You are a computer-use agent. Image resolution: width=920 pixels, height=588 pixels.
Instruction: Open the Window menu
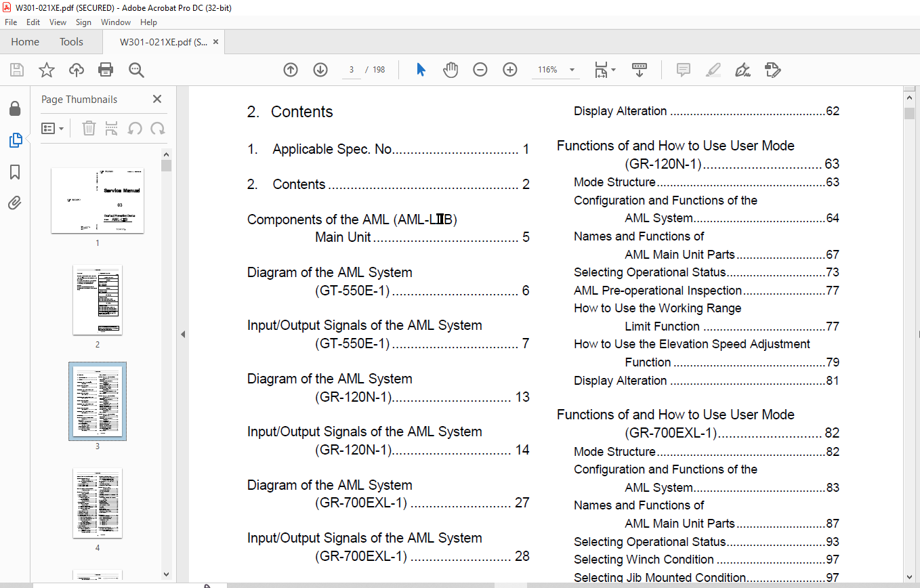[x=116, y=22]
